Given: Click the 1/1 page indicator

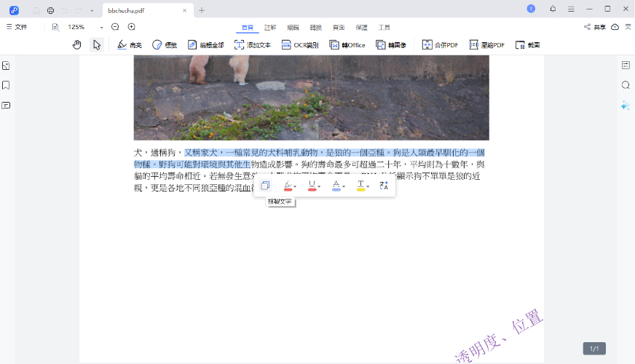Looking at the screenshot, I should pos(594,349).
